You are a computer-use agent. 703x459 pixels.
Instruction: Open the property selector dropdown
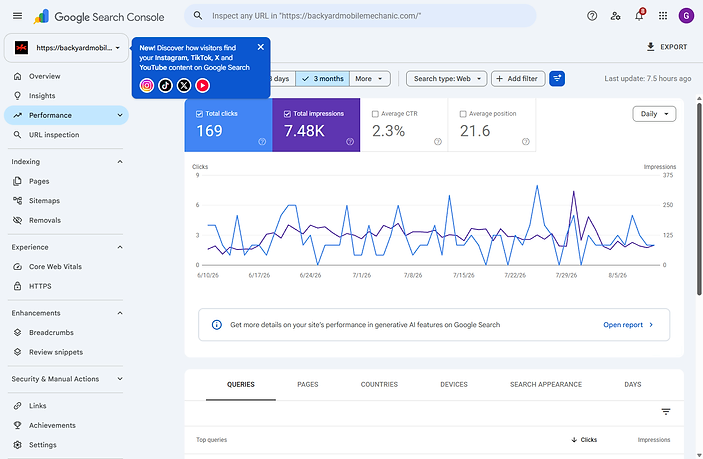pyautogui.click(x=66, y=48)
